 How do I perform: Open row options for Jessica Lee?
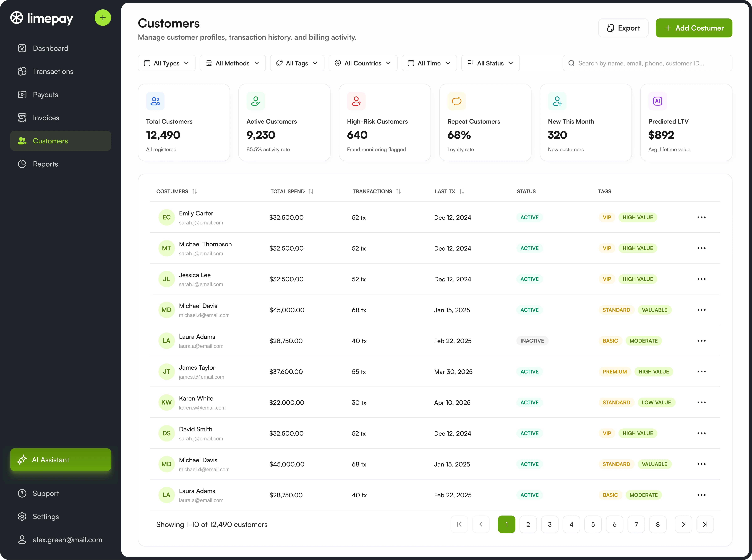tap(702, 279)
